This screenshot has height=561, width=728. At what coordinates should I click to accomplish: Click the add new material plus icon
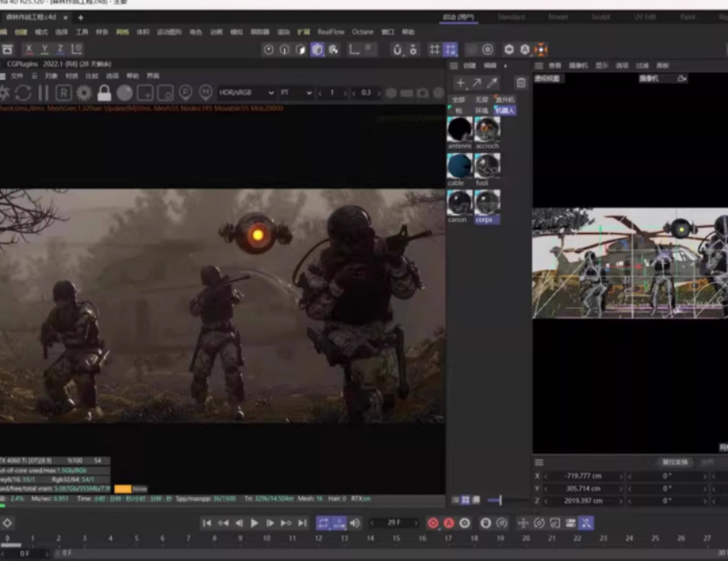pyautogui.click(x=460, y=83)
